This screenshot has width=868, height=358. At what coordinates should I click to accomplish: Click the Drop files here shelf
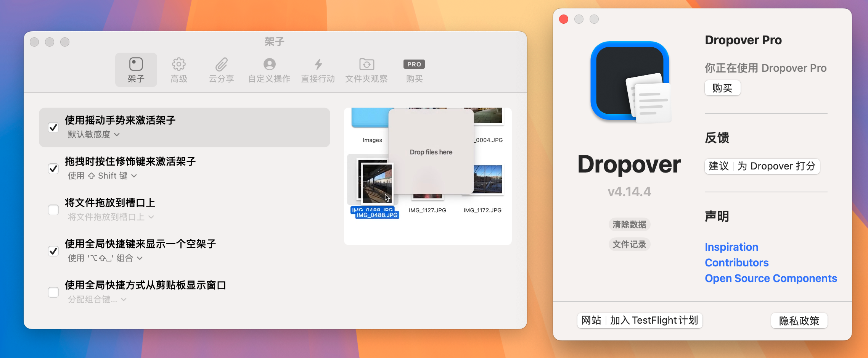431,152
